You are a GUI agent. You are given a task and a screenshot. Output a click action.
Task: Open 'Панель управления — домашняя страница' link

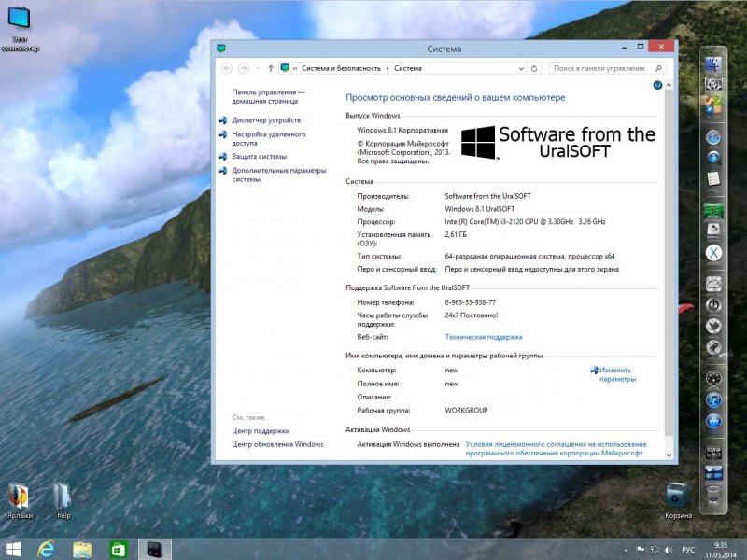click(268, 97)
